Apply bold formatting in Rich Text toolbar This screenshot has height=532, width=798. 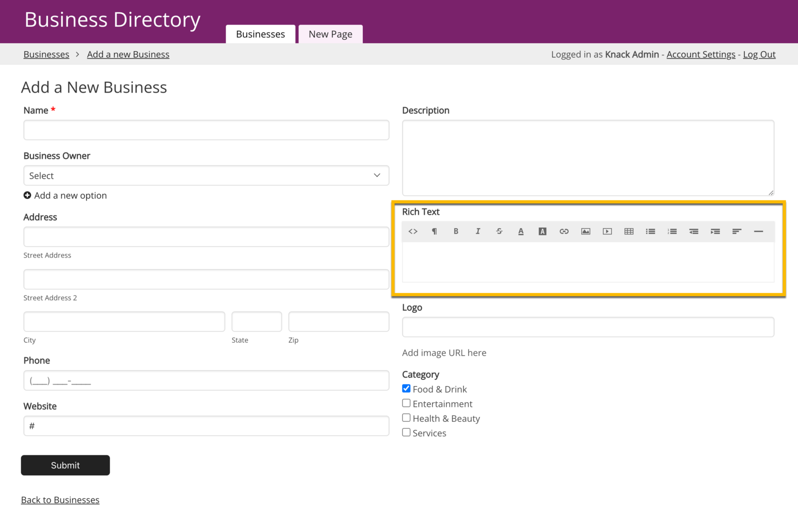click(456, 231)
